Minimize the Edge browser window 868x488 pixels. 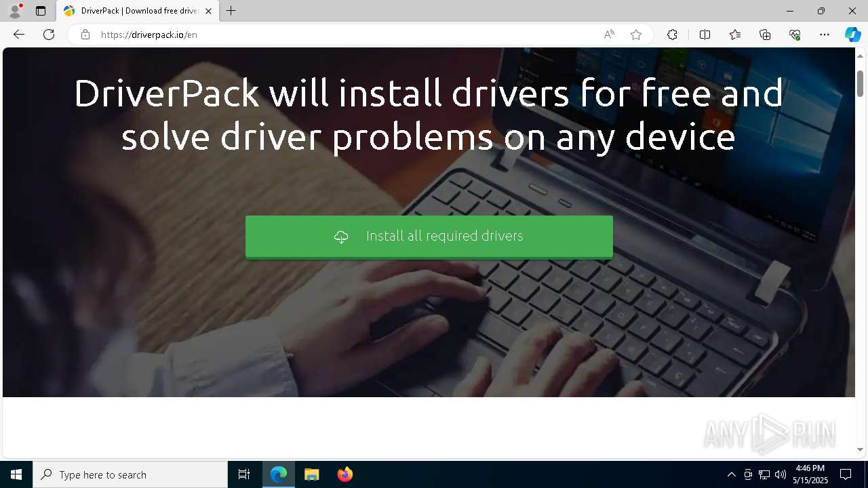pyautogui.click(x=790, y=11)
